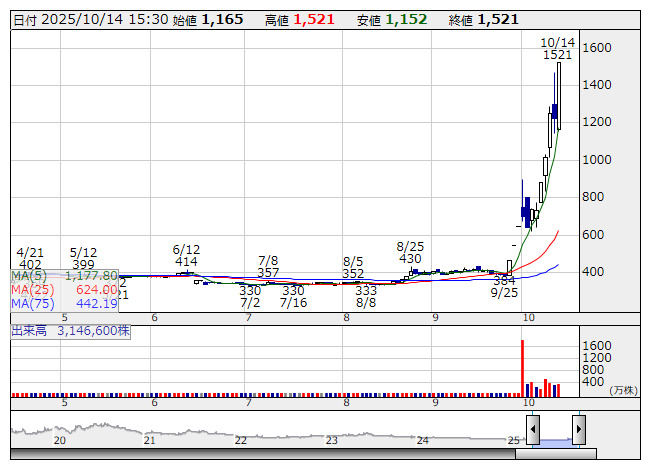Click the 6/12 414 peak marker
653x470 pixels.
point(186,255)
